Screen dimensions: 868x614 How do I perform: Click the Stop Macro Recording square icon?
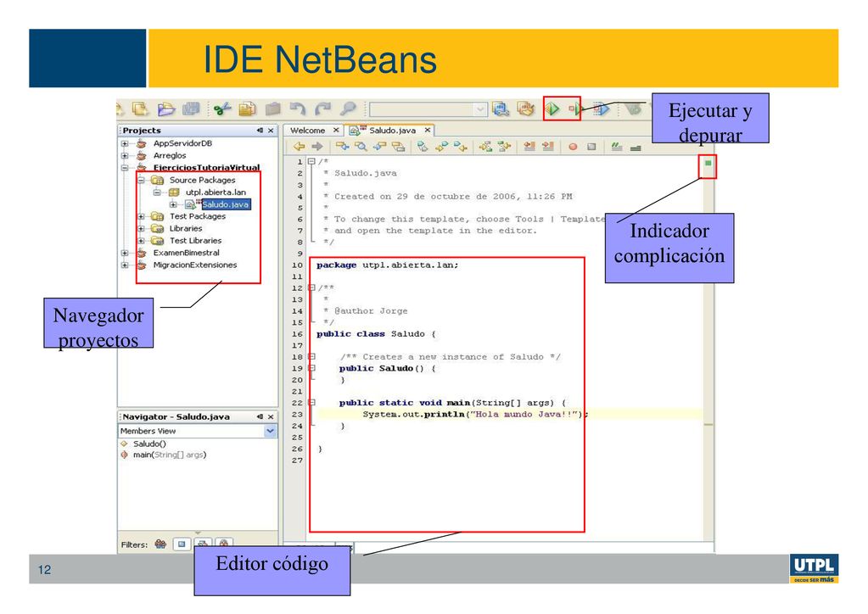click(x=591, y=147)
